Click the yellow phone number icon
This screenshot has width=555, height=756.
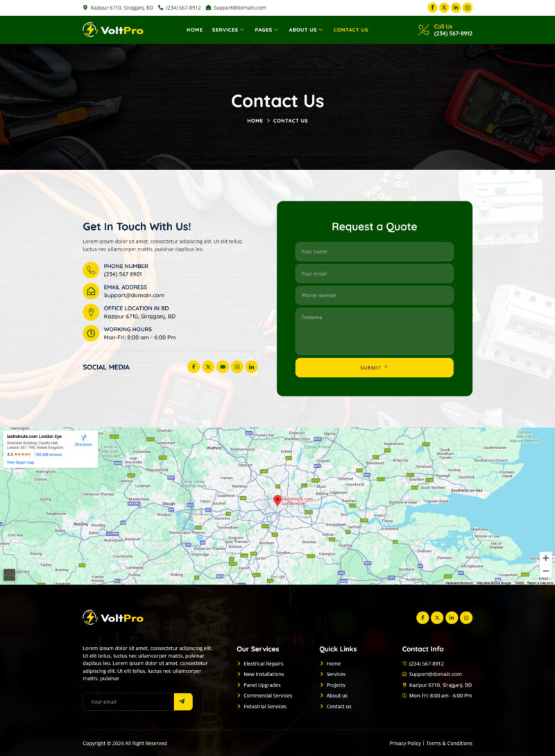[91, 270]
